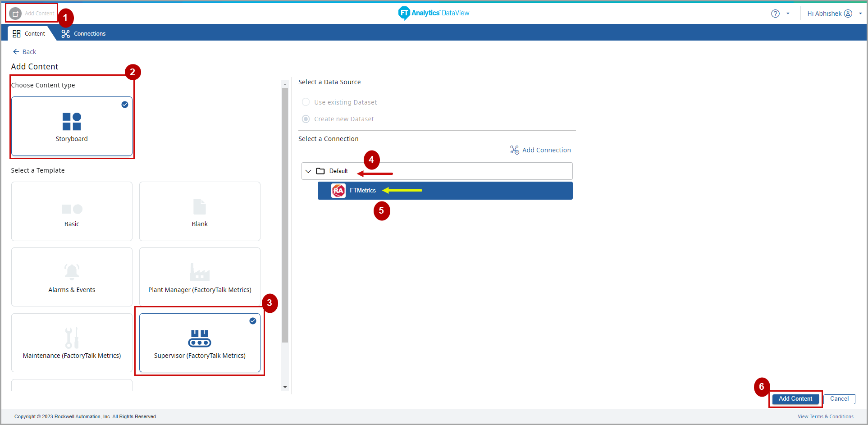Click the Add Content top-left label
868x425 pixels.
point(39,14)
